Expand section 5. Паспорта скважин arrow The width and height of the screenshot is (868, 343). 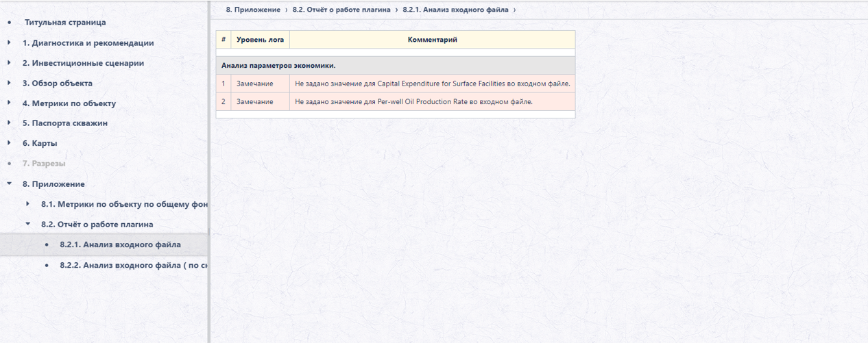9,123
